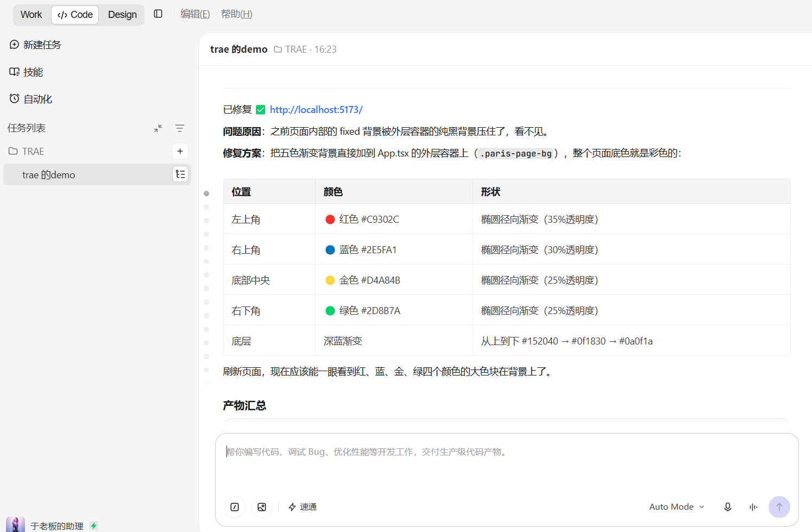Click the slash command icon in input bar
The height and width of the screenshot is (532, 812).
(x=235, y=507)
